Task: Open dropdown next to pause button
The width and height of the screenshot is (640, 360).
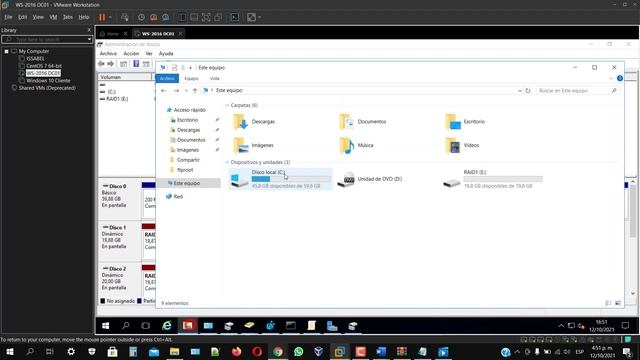Action: point(110,17)
